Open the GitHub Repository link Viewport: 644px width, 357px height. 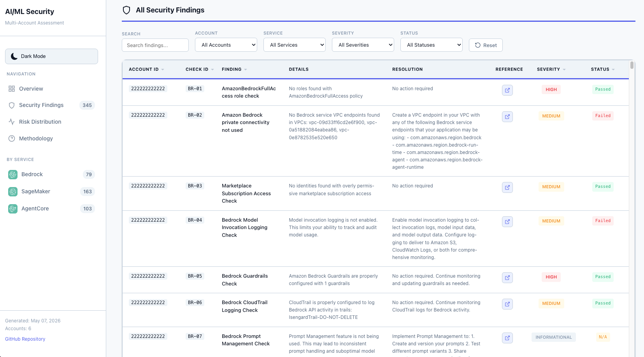coord(25,339)
